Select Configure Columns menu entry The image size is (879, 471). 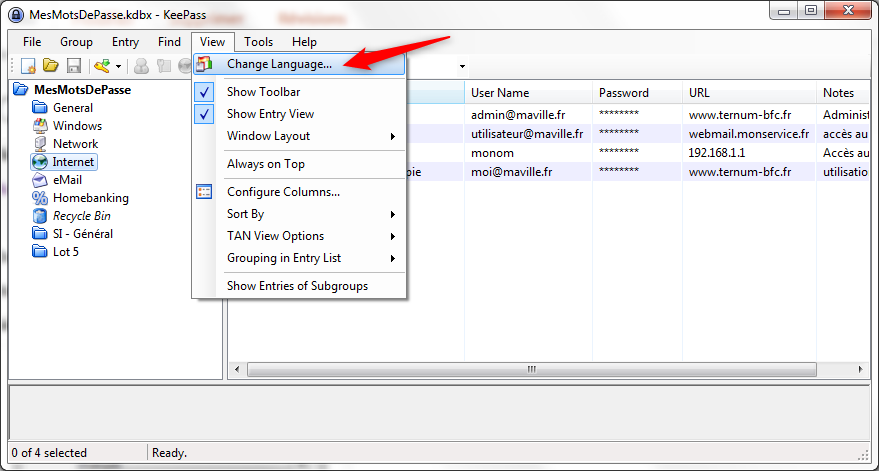click(283, 192)
